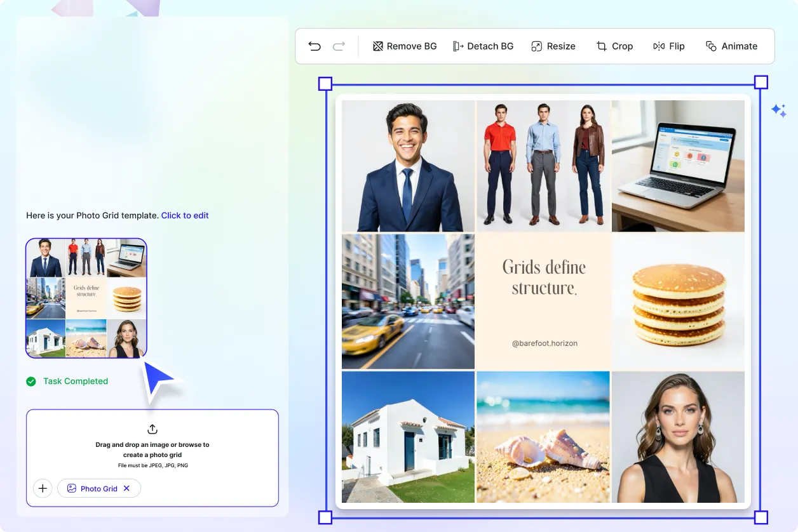Viewport: 798px width, 532px height.
Task: Click the pancakes tile in the grid
Action: click(678, 301)
